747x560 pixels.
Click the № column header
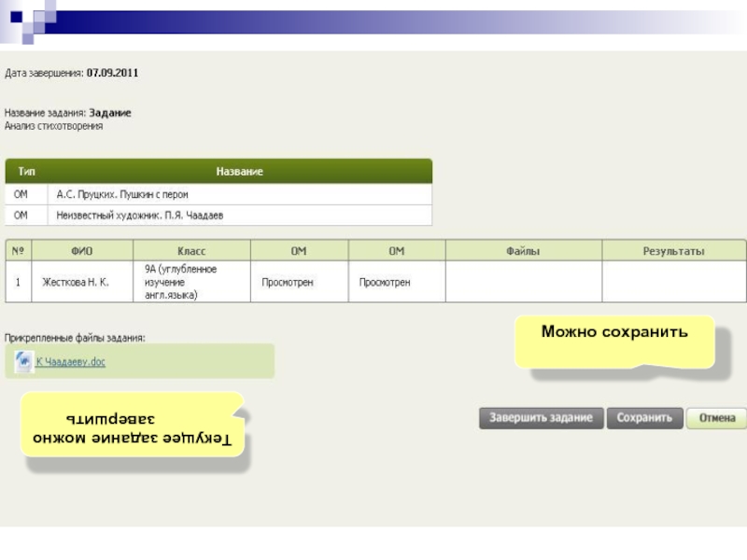tap(18, 251)
